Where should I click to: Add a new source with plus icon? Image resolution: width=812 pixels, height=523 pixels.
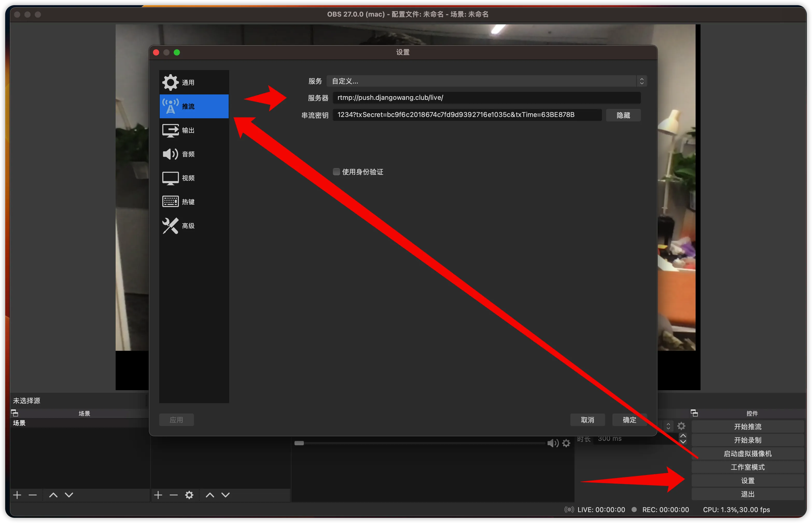click(x=158, y=495)
